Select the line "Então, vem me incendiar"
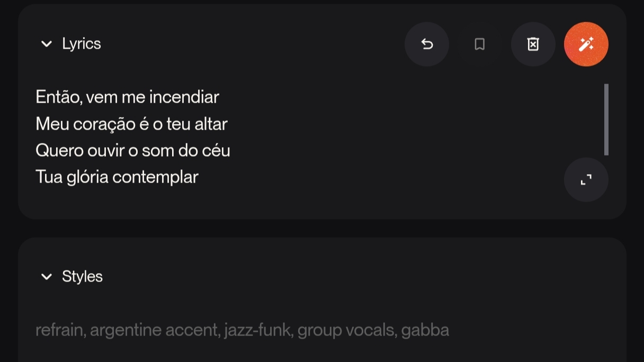The height and width of the screenshot is (362, 644). (127, 97)
